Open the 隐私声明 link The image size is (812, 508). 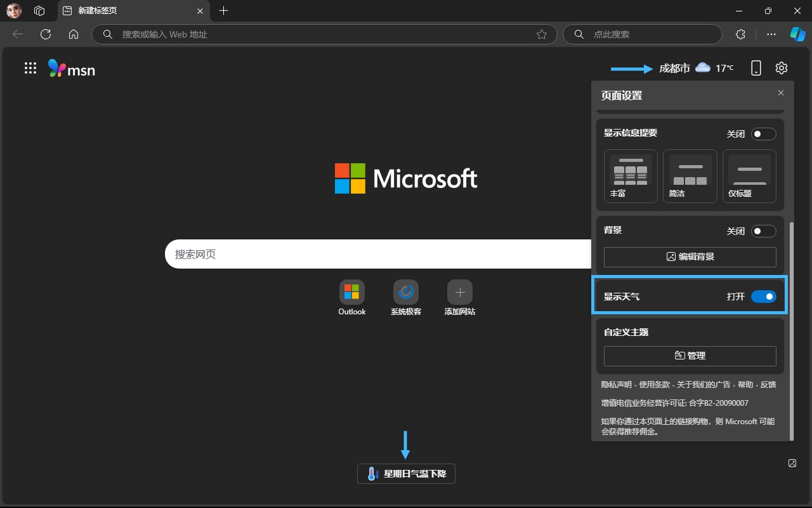616,384
